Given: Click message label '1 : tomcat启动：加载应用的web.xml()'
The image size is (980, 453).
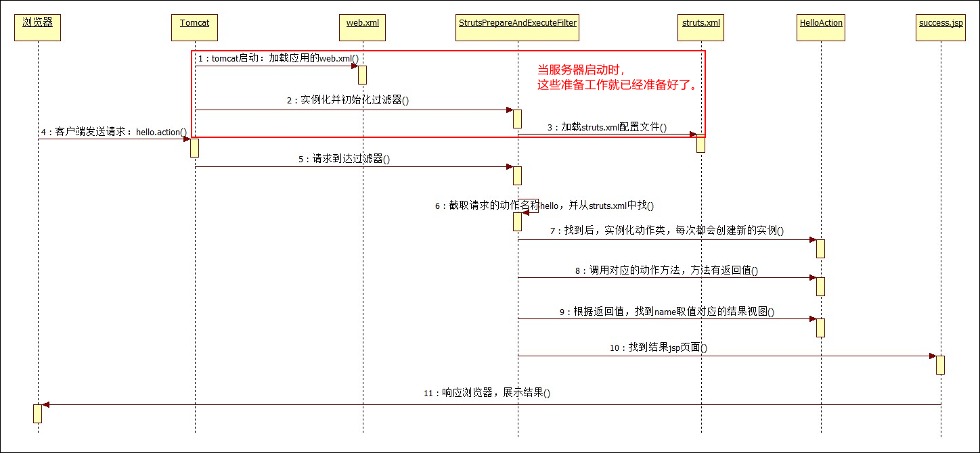Looking at the screenshot, I should 278,58.
